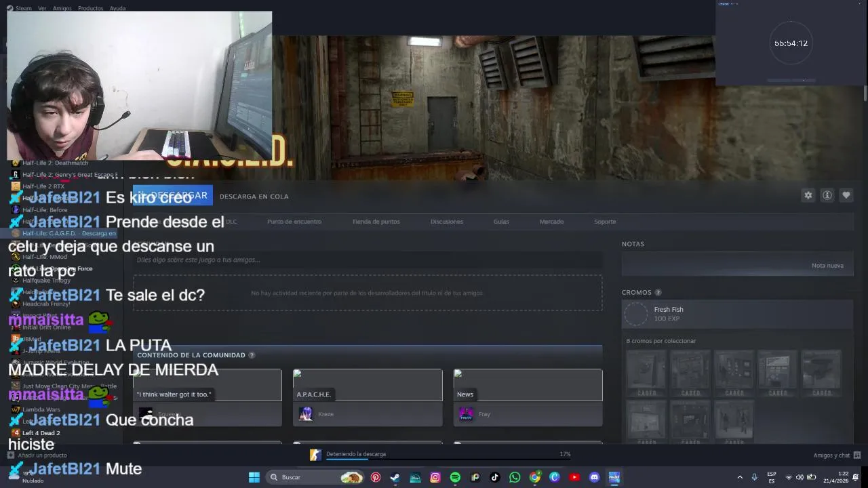Type-in field Diles algo sobre este juego
Viewport: 868px width, 488px height.
368,260
